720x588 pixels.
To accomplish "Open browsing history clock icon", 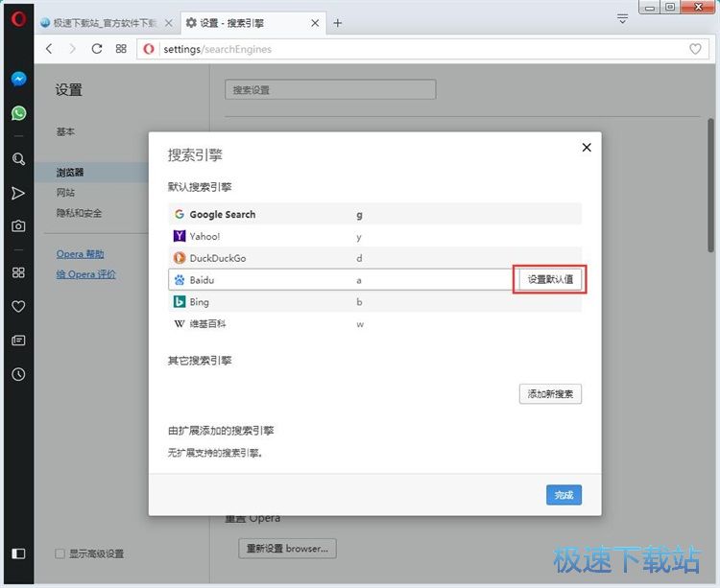I will point(18,374).
